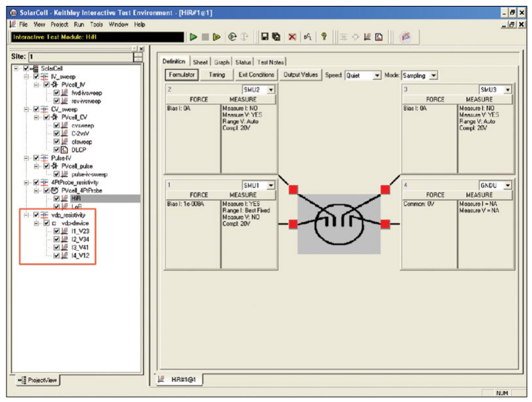Viewport: 532px width, 402px height.
Task: Click the Repeat run circular arrow icon
Action: pos(232,37)
